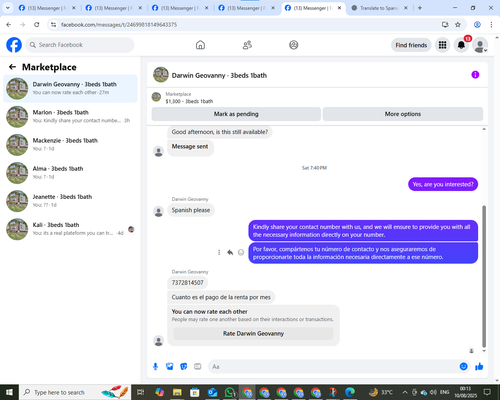Screen dimensions: 500x400
Task: Click More options button
Action: point(403,114)
